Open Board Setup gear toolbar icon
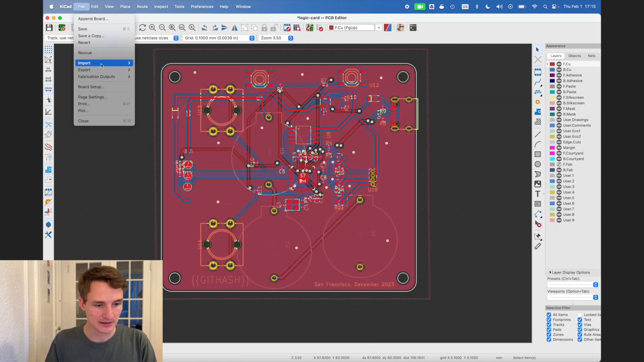The width and height of the screenshot is (644, 362). coord(62,28)
